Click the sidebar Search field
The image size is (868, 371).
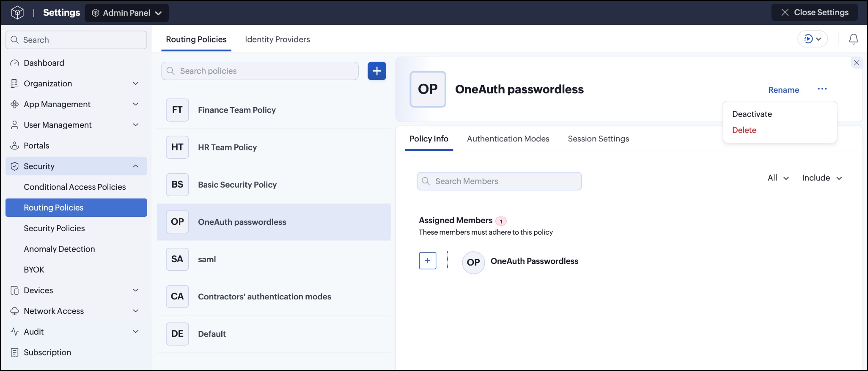(x=76, y=40)
